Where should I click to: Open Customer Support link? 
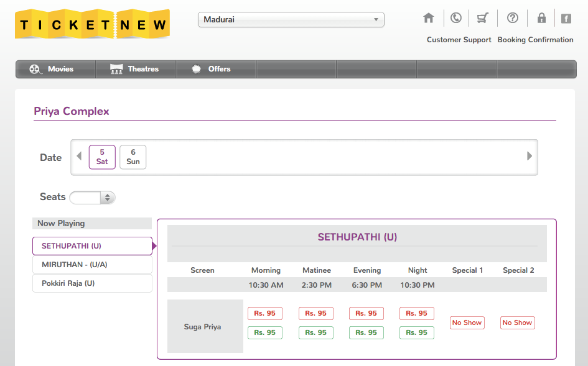[x=459, y=40]
